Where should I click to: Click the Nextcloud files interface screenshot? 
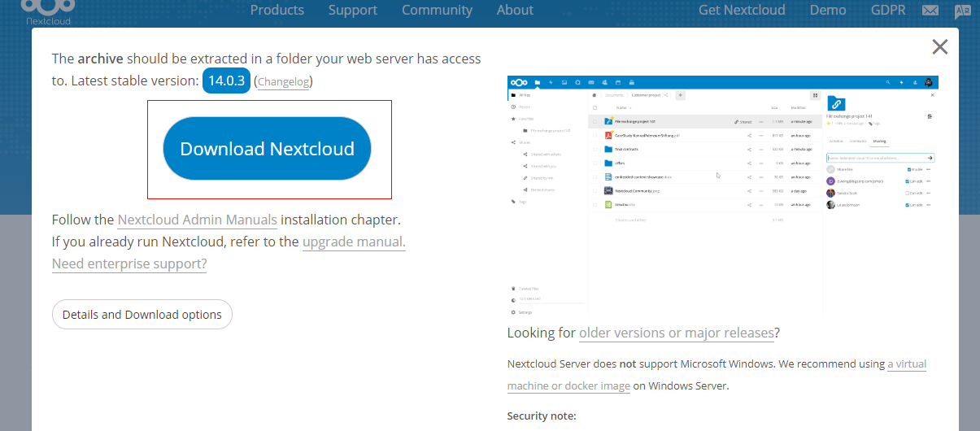click(722, 198)
